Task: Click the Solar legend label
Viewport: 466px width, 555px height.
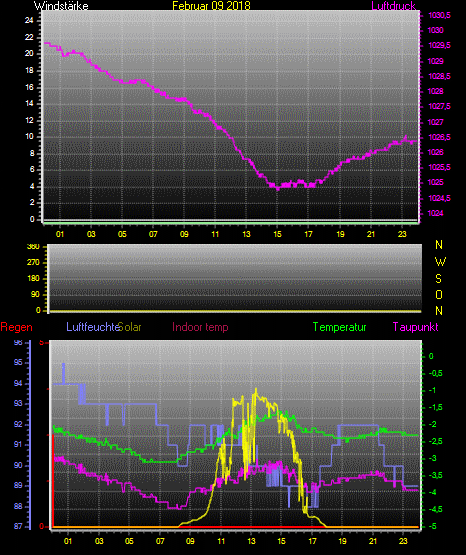Action: 130,327
